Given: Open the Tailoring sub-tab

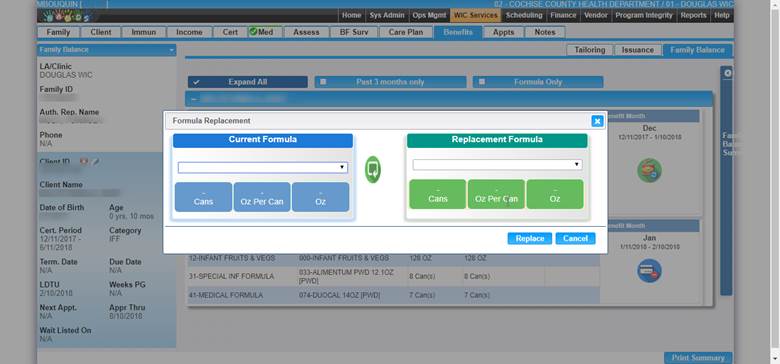Looking at the screenshot, I should coord(590,50).
